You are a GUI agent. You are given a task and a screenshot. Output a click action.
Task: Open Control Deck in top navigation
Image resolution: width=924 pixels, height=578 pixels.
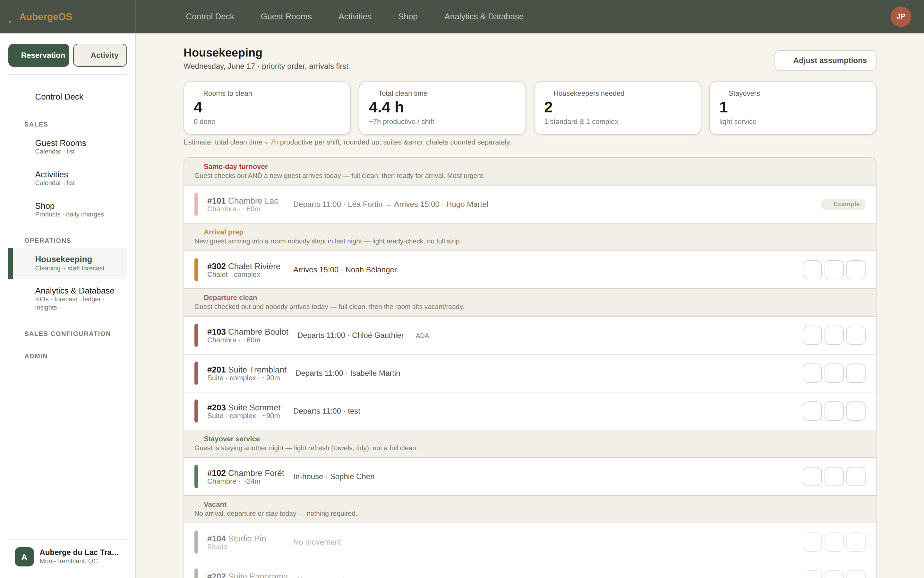click(210, 16)
